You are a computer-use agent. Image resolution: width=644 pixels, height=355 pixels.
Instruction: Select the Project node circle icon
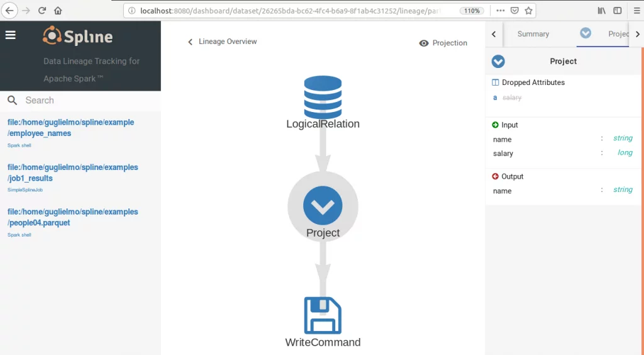coord(323,205)
